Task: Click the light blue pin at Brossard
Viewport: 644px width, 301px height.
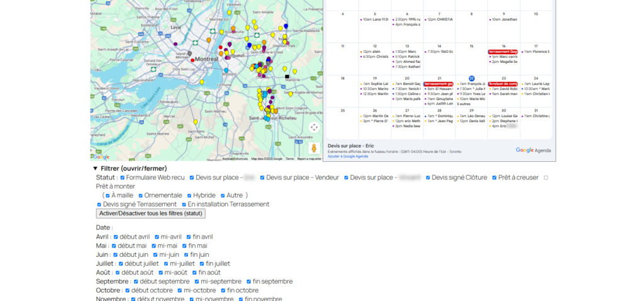Action: click(226, 70)
